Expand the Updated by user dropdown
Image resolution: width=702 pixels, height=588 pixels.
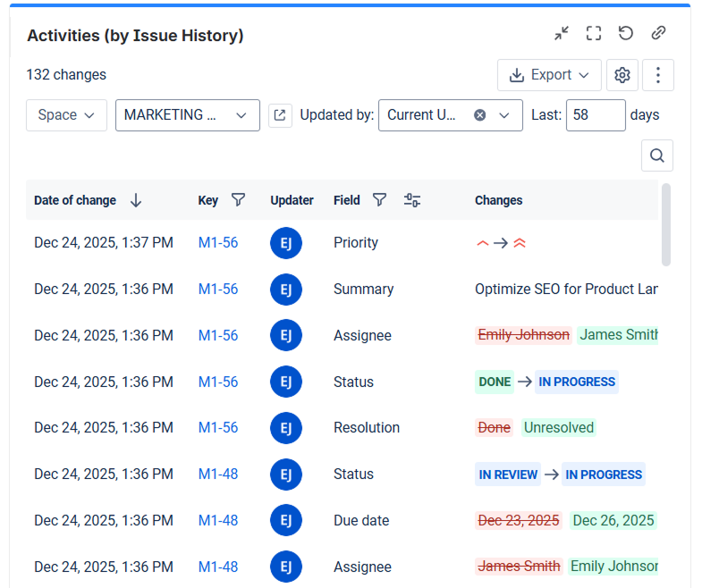pos(504,115)
